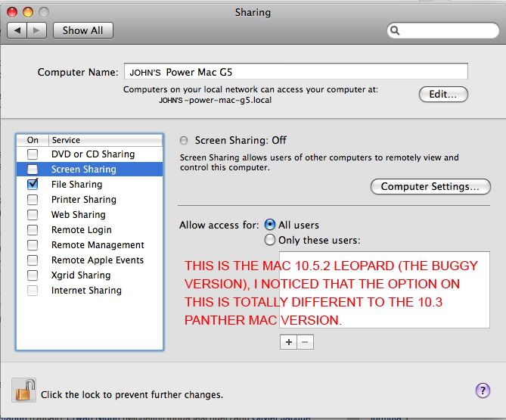Enable the Remote Login checkbox
The image size is (506, 420).
click(33, 230)
